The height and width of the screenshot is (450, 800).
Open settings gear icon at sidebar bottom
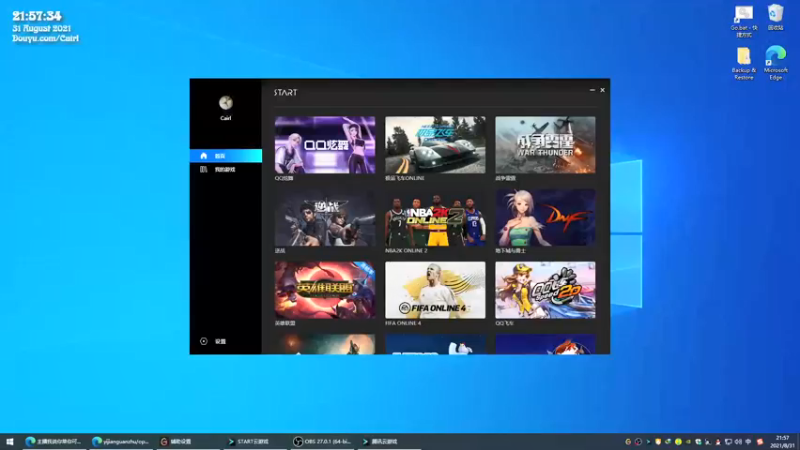[x=204, y=341]
